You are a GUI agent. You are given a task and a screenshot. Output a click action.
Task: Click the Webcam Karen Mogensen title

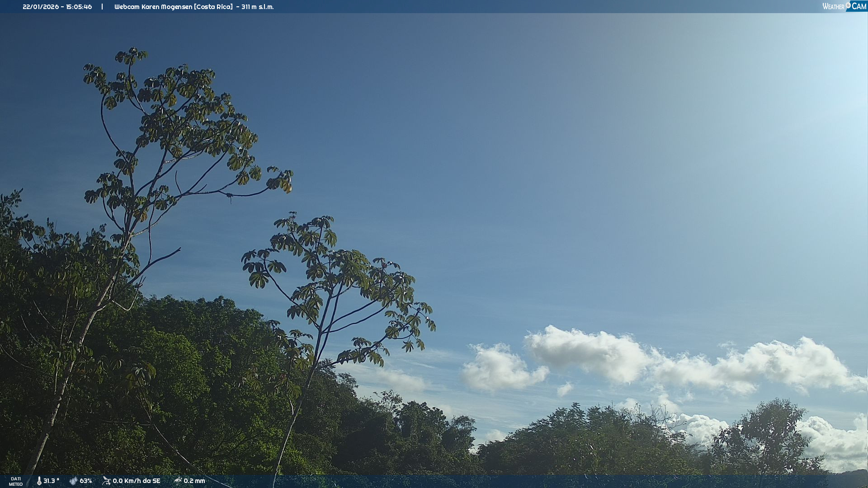click(153, 7)
